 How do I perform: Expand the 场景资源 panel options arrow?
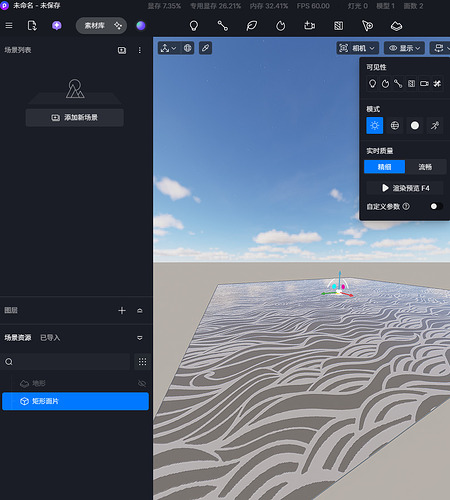[140, 338]
